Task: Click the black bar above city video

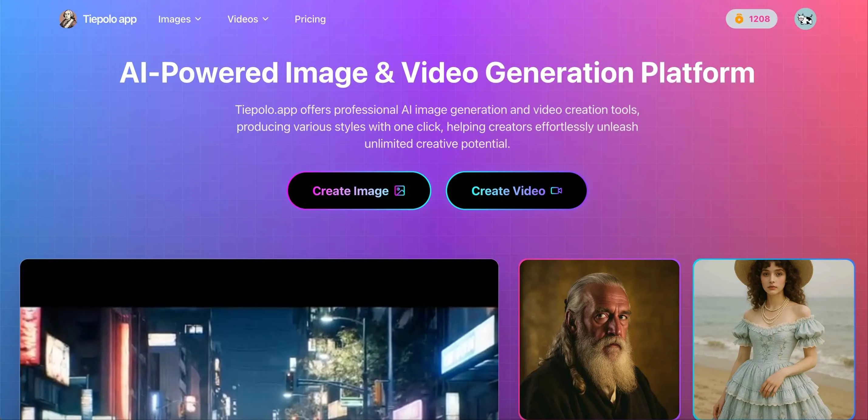Action: [259, 283]
